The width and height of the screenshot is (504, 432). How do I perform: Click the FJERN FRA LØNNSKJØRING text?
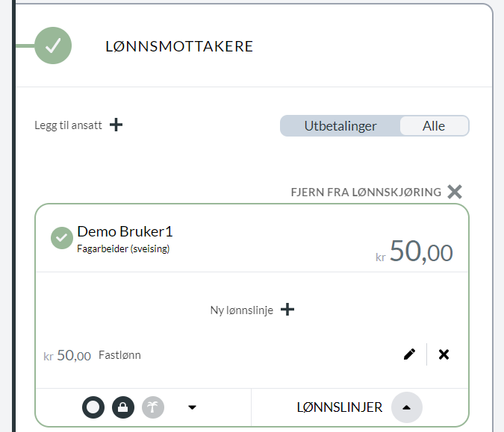(x=366, y=192)
